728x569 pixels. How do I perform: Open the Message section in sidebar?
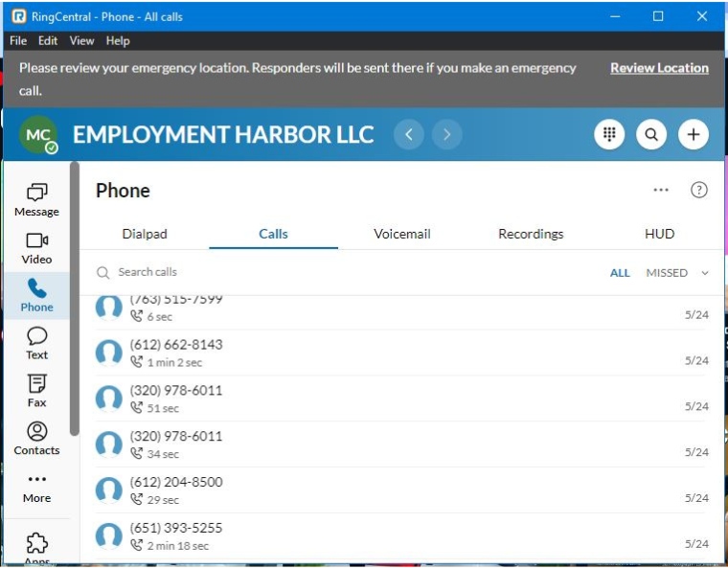[36, 200]
